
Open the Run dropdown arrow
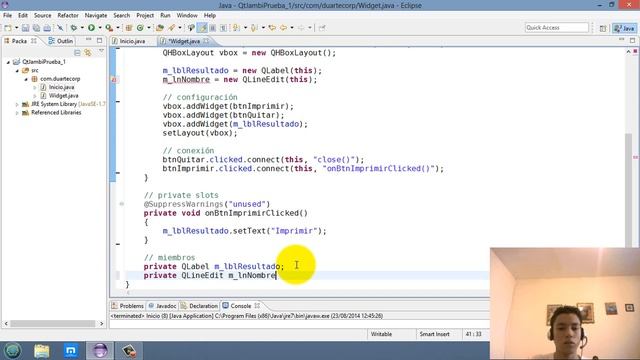pyautogui.click(x=100, y=28)
